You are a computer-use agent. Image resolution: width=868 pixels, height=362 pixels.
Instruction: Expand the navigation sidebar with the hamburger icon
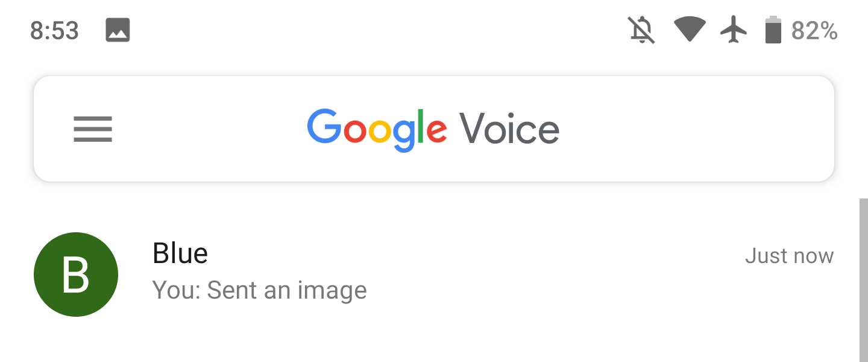[x=92, y=129]
